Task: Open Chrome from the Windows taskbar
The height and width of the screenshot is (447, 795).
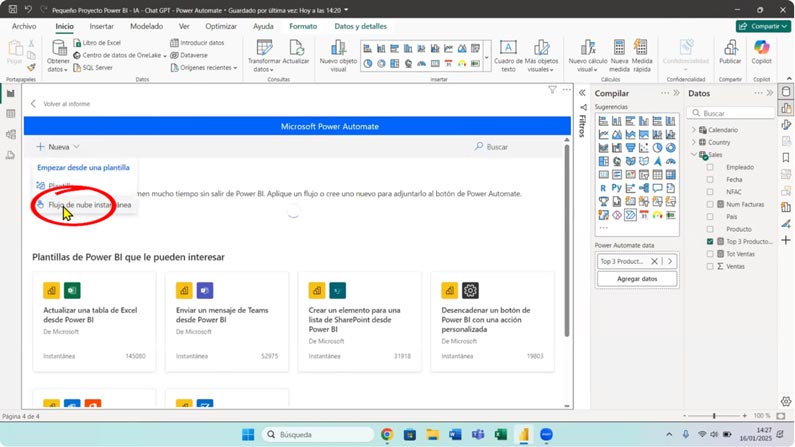Action: tap(387, 435)
